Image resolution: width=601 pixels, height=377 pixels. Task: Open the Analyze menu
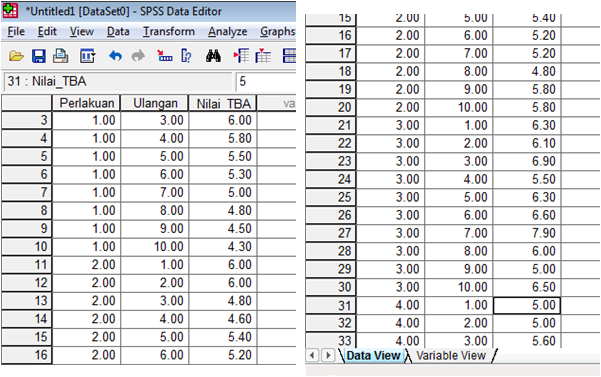click(x=227, y=31)
